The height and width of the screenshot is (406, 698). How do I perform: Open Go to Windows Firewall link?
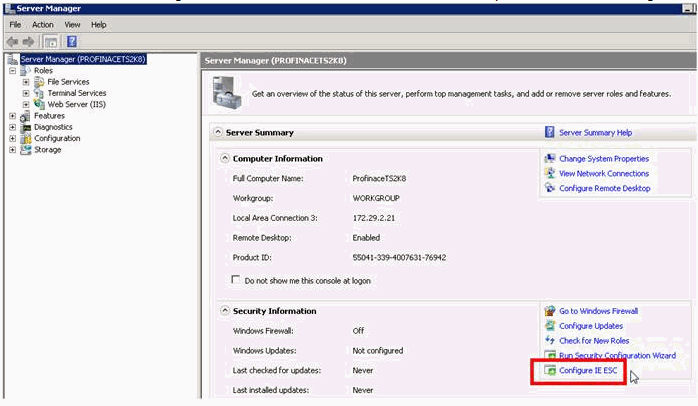598,311
